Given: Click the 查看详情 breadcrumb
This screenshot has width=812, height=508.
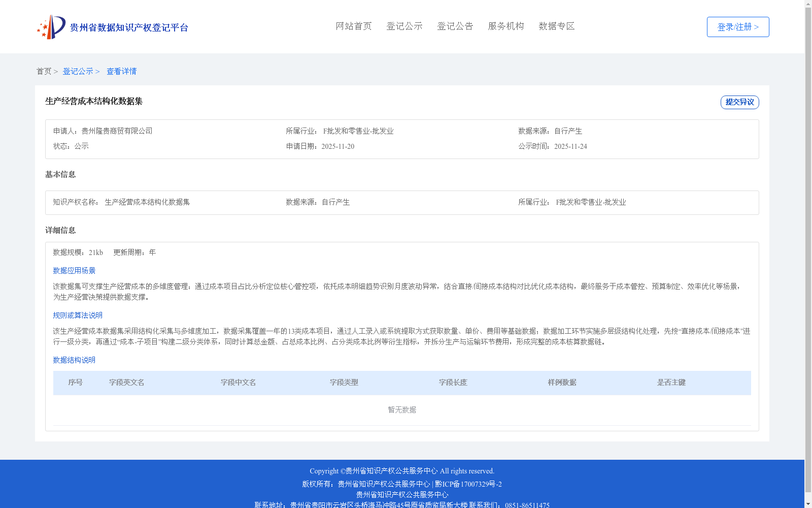Looking at the screenshot, I should [x=122, y=71].
